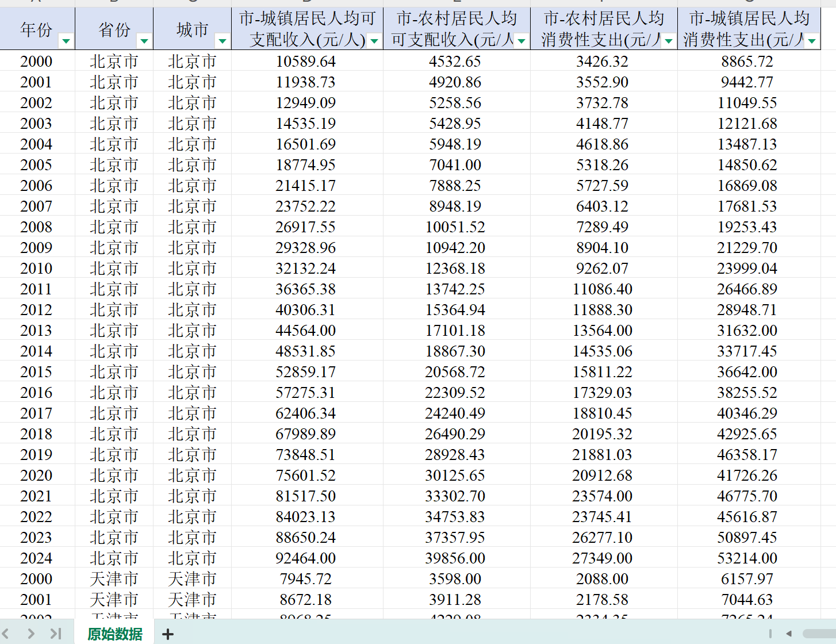Select the cell containing 11086.40
This screenshot has height=644, width=836.
click(604, 289)
